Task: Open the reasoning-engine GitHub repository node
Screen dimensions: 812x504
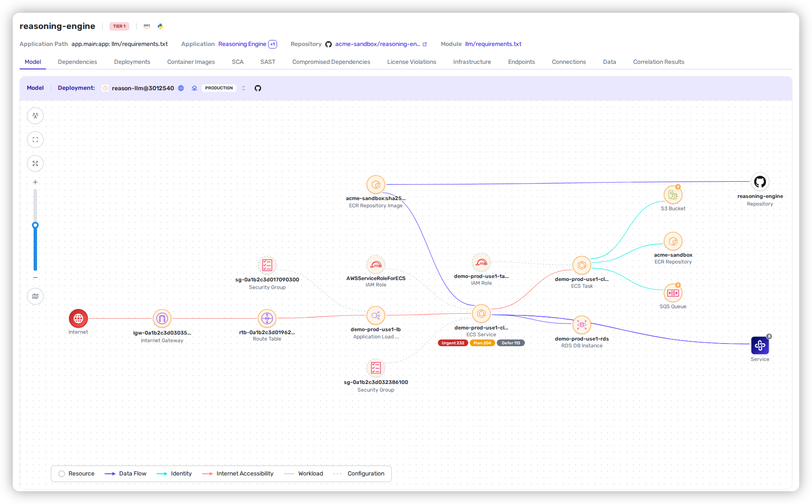Action: pyautogui.click(x=760, y=182)
